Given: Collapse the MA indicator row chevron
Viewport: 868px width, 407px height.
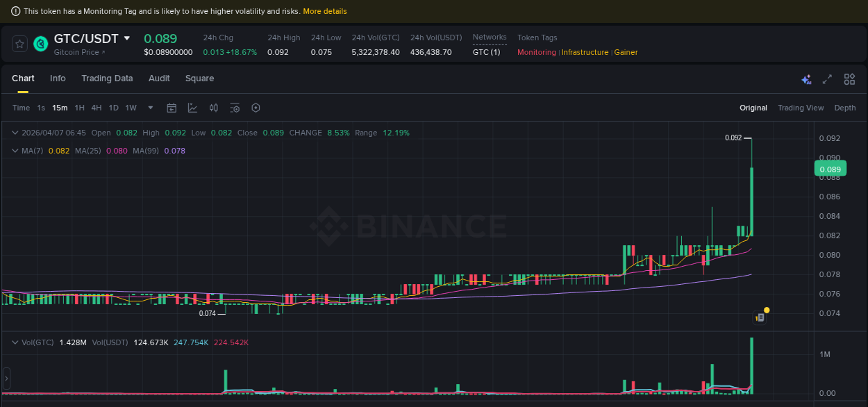Looking at the screenshot, I should coord(14,150).
